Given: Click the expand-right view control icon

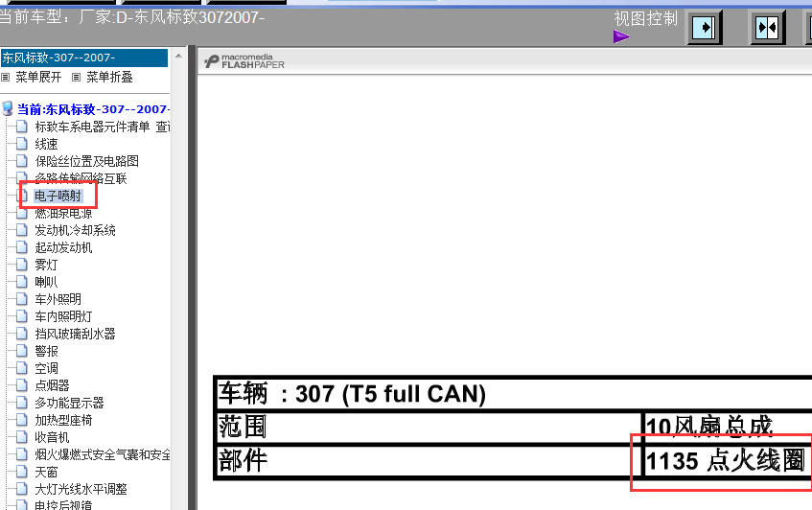Looking at the screenshot, I should pos(705,28).
